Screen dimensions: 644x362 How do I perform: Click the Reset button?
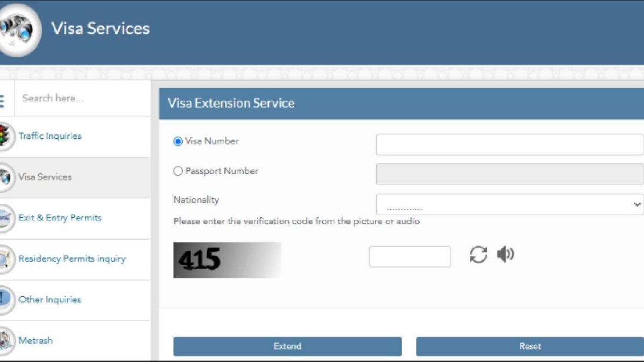(x=530, y=346)
